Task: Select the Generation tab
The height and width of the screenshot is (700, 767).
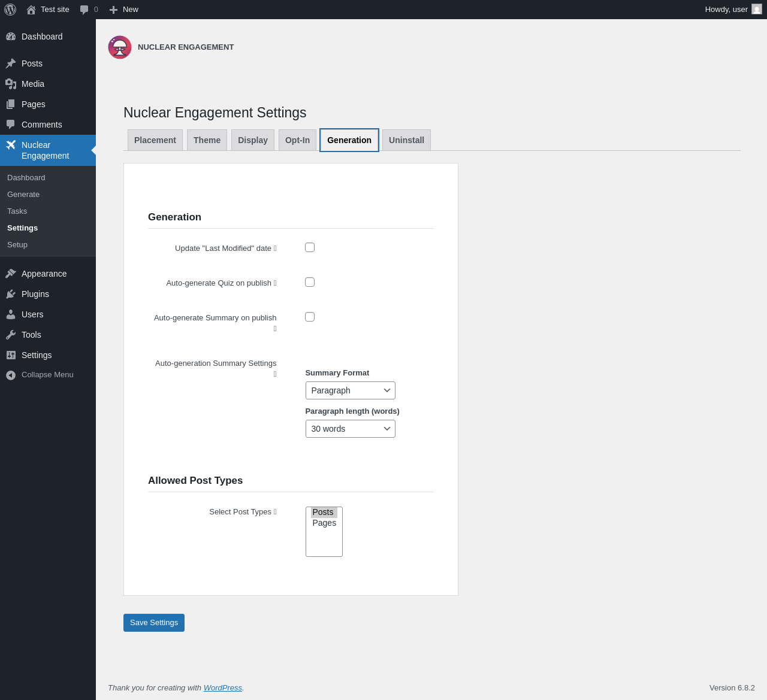Action: (x=349, y=140)
